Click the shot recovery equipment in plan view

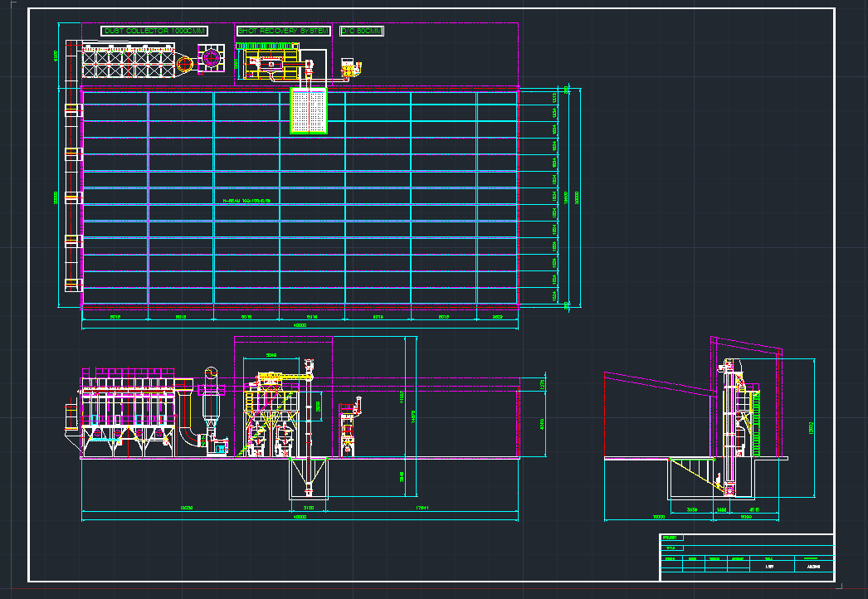coord(274,62)
